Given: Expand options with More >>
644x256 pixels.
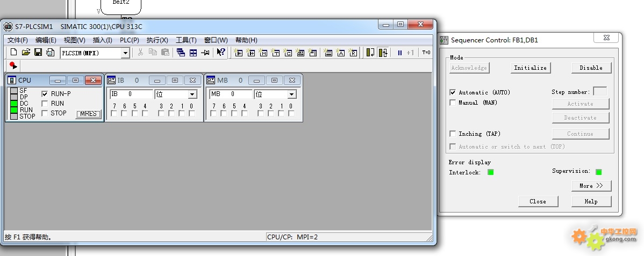Looking at the screenshot, I should coord(591,186).
